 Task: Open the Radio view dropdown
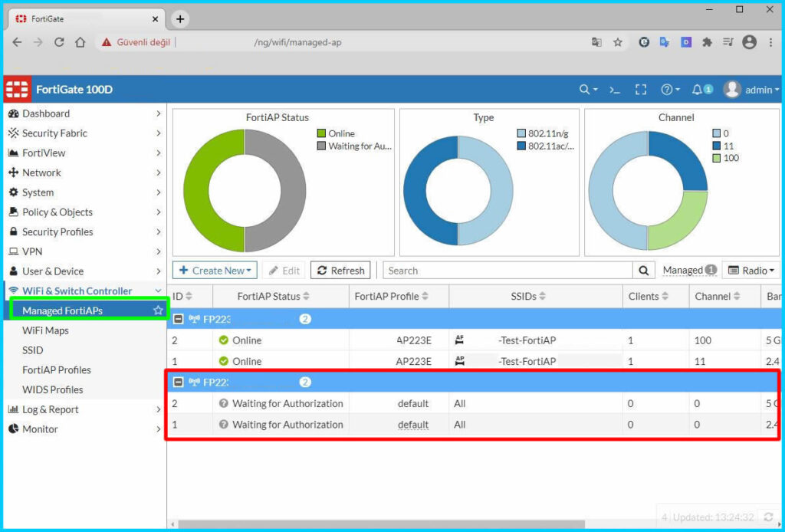click(x=751, y=271)
